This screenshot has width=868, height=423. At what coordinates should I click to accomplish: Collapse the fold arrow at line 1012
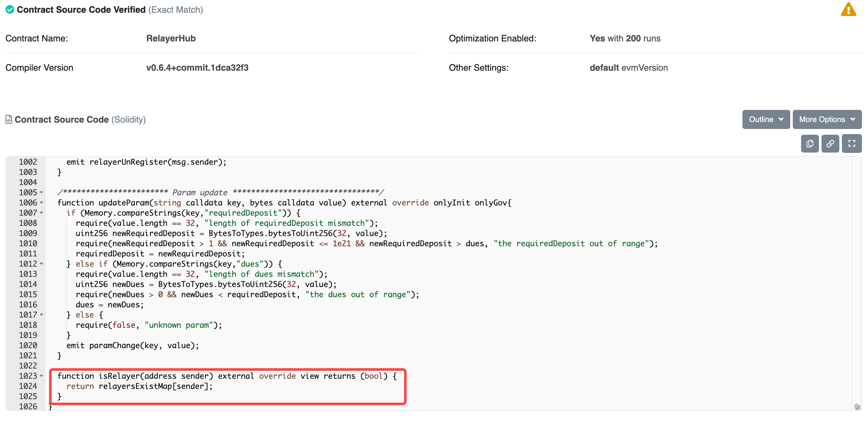(41, 264)
